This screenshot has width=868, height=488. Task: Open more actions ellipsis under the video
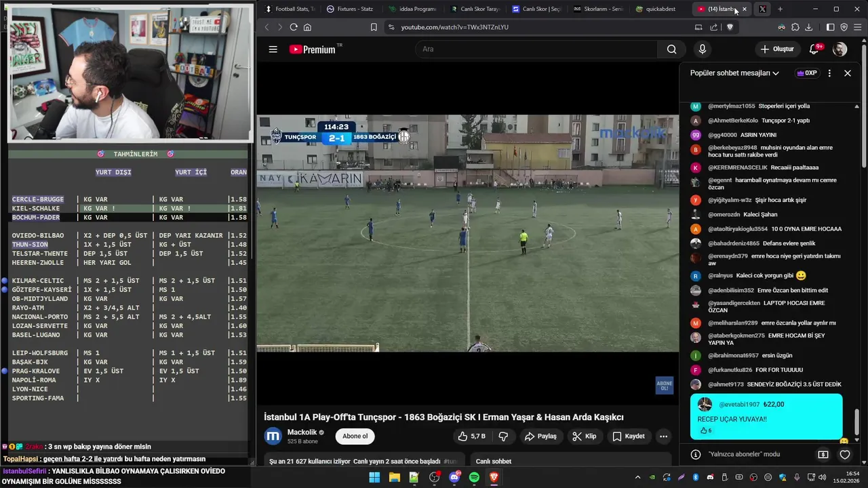[x=663, y=436]
